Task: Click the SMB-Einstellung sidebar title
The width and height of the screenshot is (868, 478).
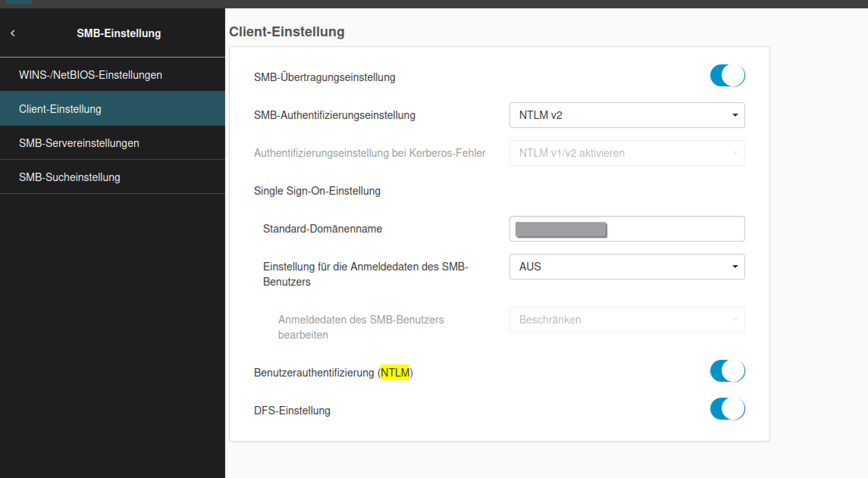Action: click(119, 33)
